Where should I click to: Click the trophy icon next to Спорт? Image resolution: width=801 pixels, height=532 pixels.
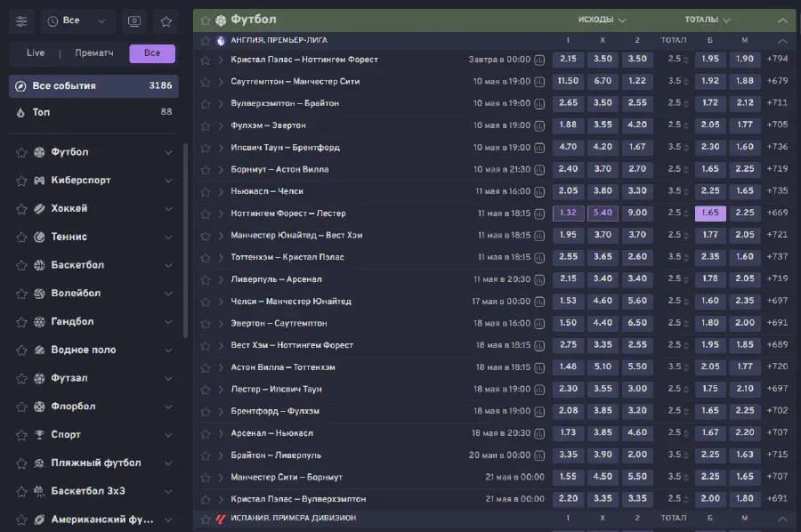[39, 434]
